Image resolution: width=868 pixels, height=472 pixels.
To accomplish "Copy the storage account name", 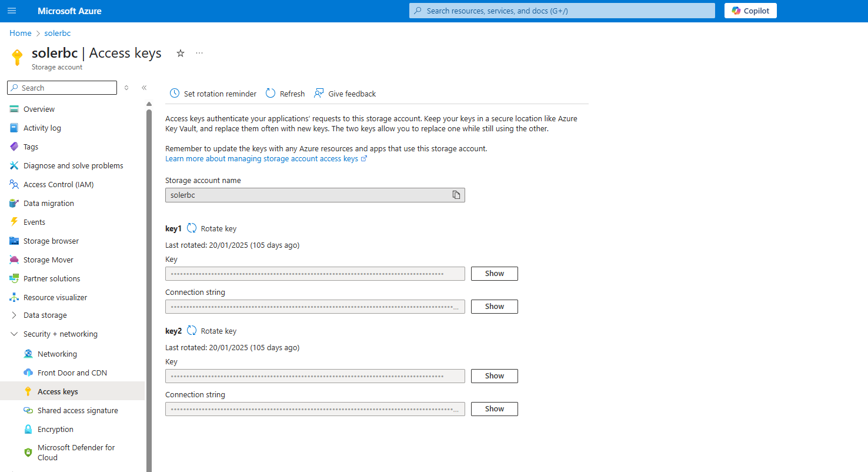I will [456, 195].
